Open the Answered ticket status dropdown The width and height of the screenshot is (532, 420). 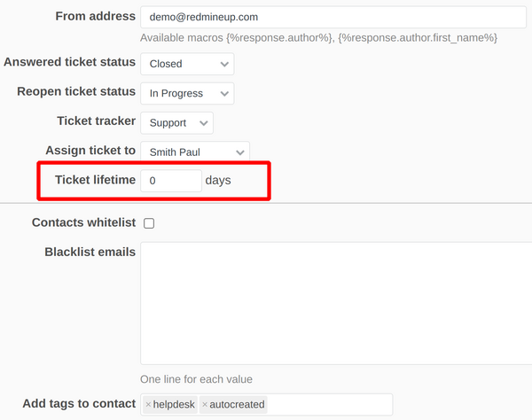(x=187, y=64)
